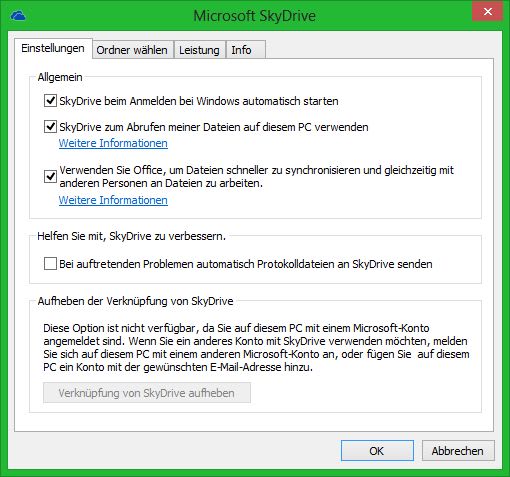Uncheck SkyDrive beim Anmelden automatisch starten
Viewport: 510px width, 477px height.
(x=50, y=100)
